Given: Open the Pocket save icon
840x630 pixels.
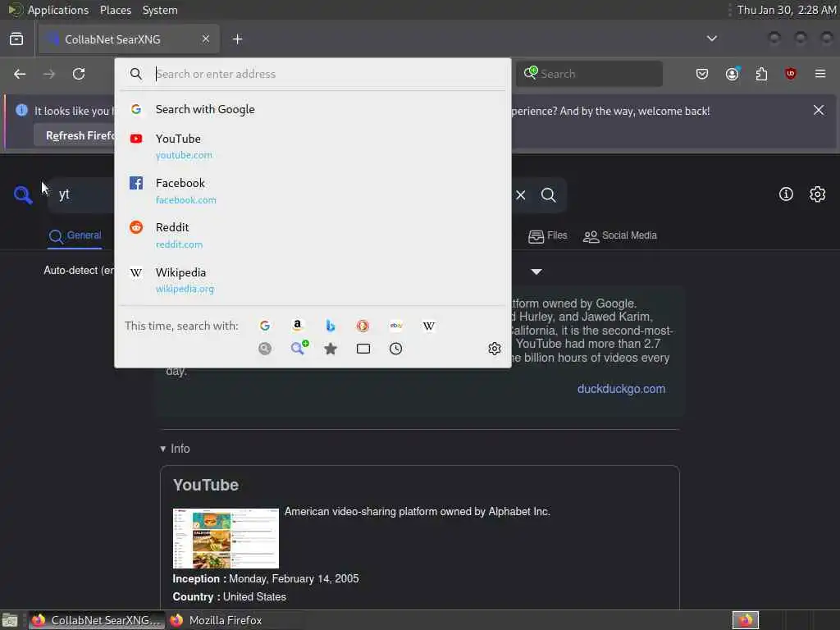Looking at the screenshot, I should (x=702, y=74).
